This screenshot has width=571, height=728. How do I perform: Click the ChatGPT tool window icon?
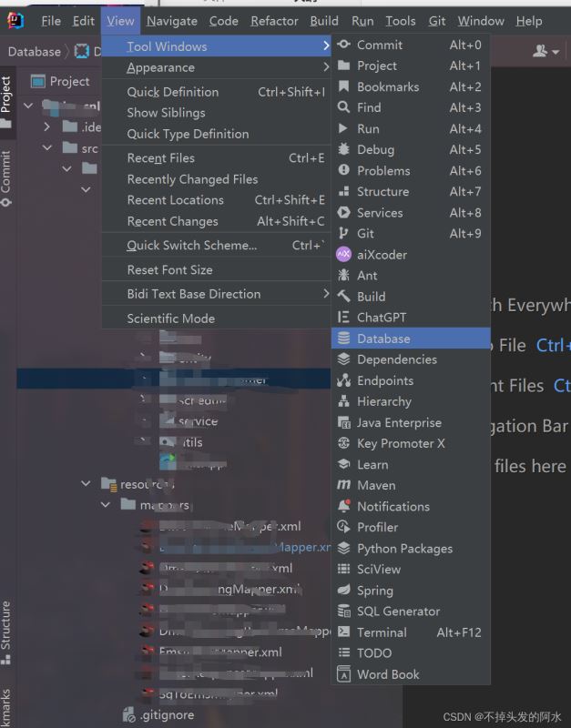point(344,317)
